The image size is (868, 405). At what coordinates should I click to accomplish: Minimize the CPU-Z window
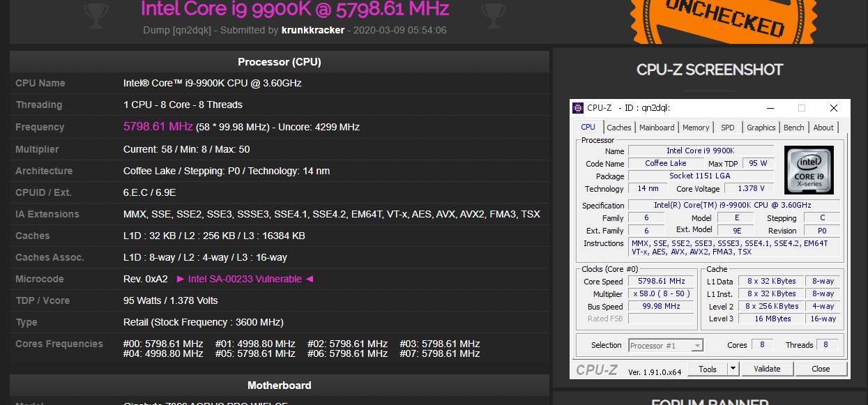[x=770, y=108]
